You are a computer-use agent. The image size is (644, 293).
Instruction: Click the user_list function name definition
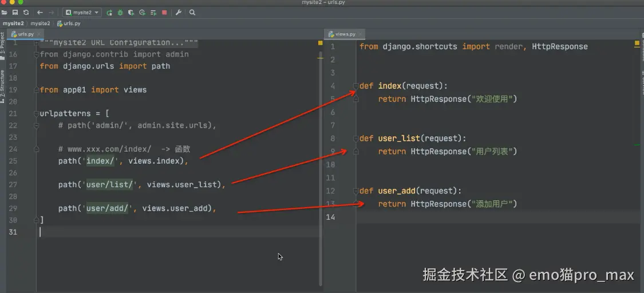[x=399, y=138]
